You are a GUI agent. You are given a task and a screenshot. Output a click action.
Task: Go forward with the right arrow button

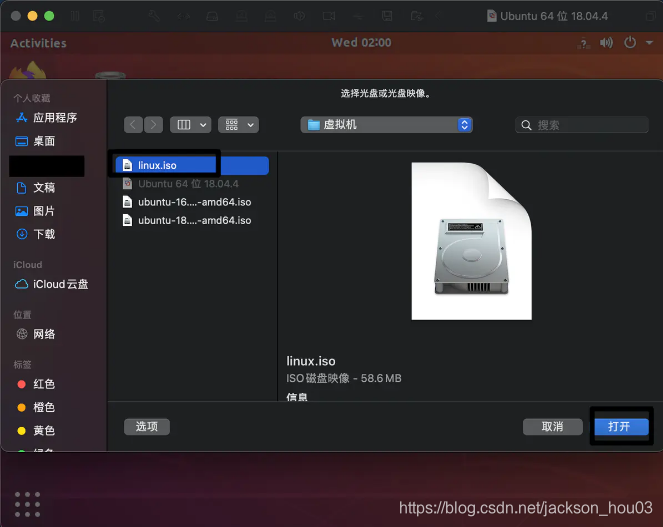click(x=153, y=125)
